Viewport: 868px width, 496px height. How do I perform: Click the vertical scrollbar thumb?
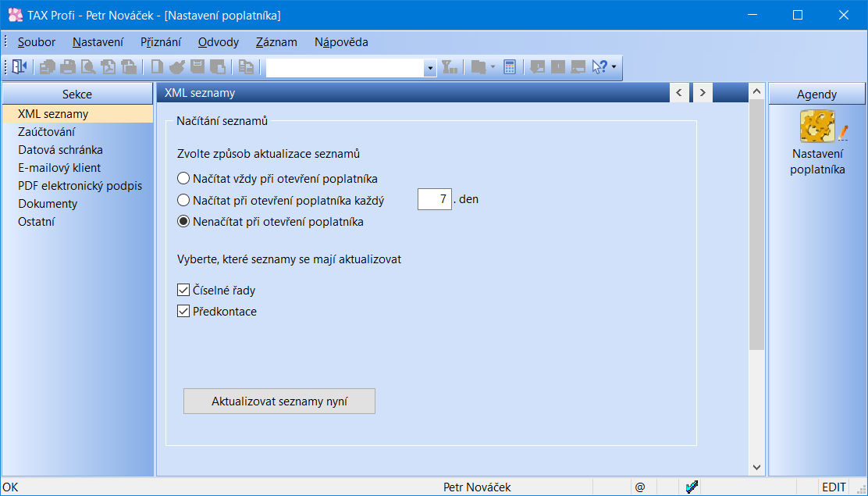click(x=756, y=224)
